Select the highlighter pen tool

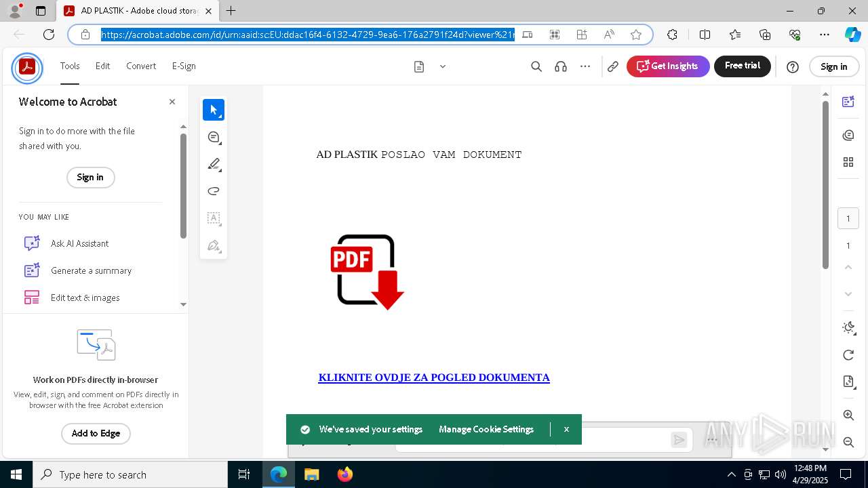point(214,164)
